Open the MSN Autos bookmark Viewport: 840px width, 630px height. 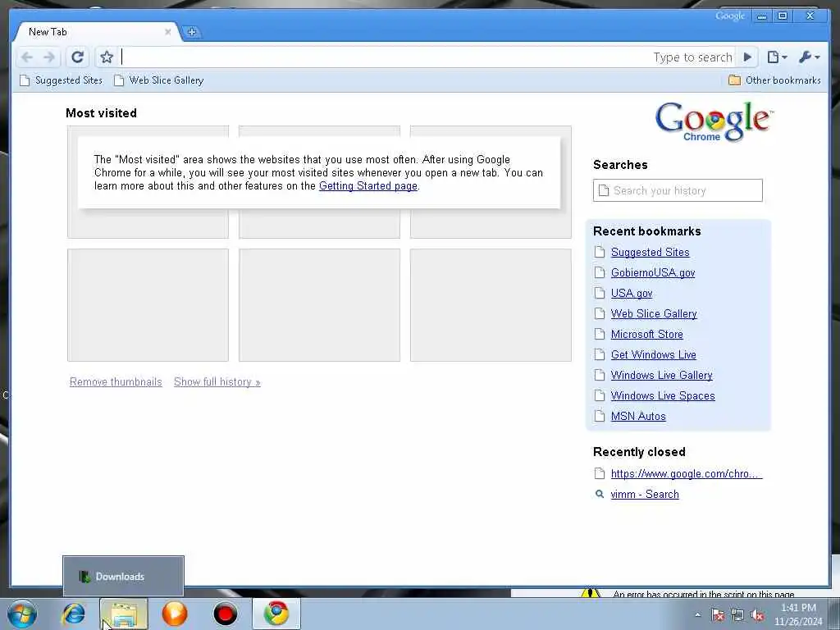tap(638, 416)
